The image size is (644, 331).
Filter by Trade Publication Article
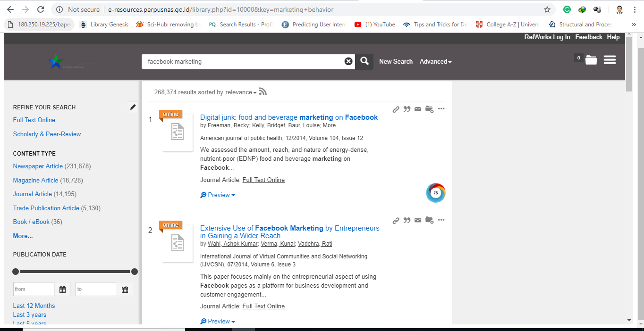[x=46, y=208]
